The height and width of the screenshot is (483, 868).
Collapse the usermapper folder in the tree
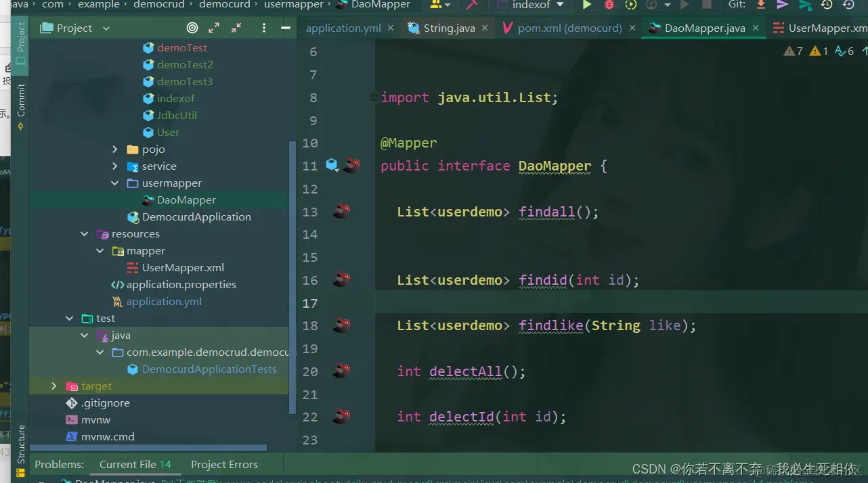point(115,183)
